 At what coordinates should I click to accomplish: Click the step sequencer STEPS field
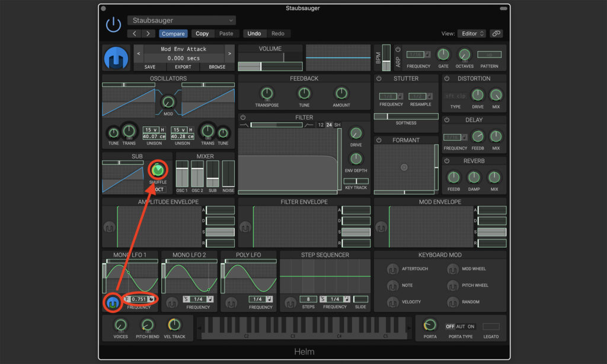pyautogui.click(x=308, y=299)
